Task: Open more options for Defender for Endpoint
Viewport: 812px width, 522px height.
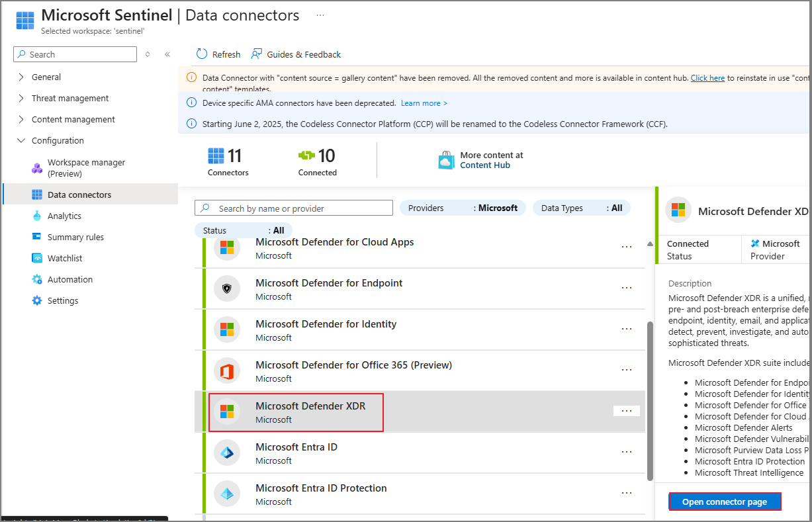Action: tap(627, 288)
